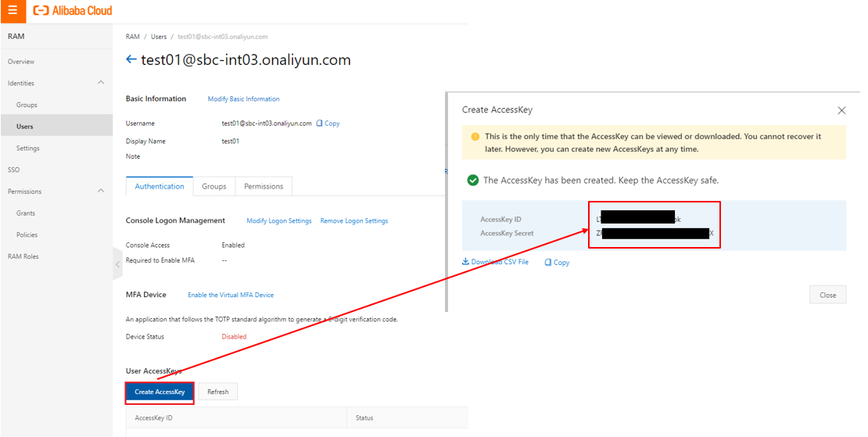Screen dimensions: 868x437
Task: Click the Alibaba Cloud logo
Action: (73, 10)
